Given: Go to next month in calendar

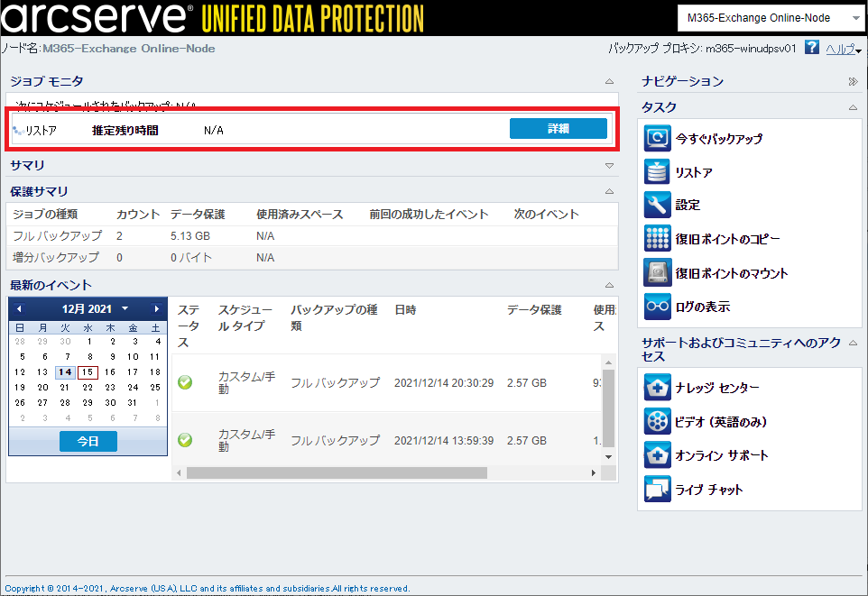Looking at the screenshot, I should tap(157, 308).
